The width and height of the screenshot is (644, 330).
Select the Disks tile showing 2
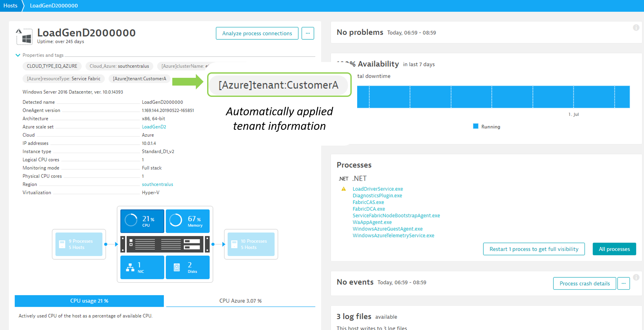(188, 267)
